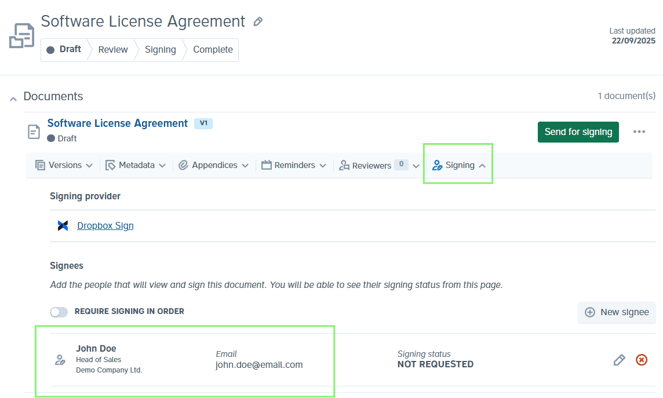Select the Draft stage
This screenshot has width=663, height=398.
[64, 49]
